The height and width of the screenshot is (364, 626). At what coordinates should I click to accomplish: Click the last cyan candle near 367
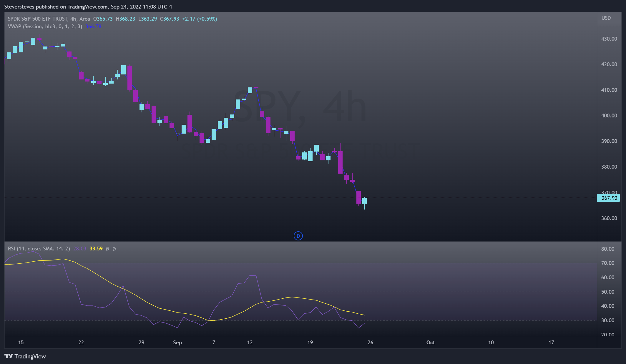coord(365,201)
